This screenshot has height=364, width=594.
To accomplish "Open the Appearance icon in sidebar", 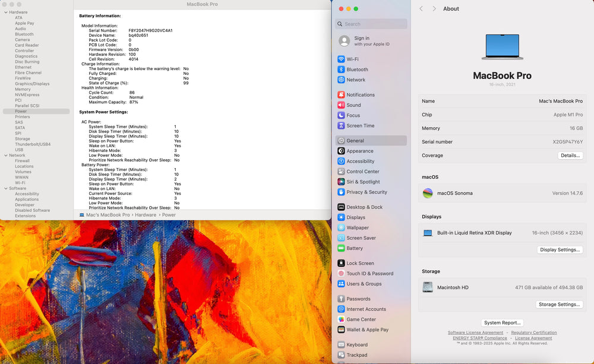I will (341, 151).
